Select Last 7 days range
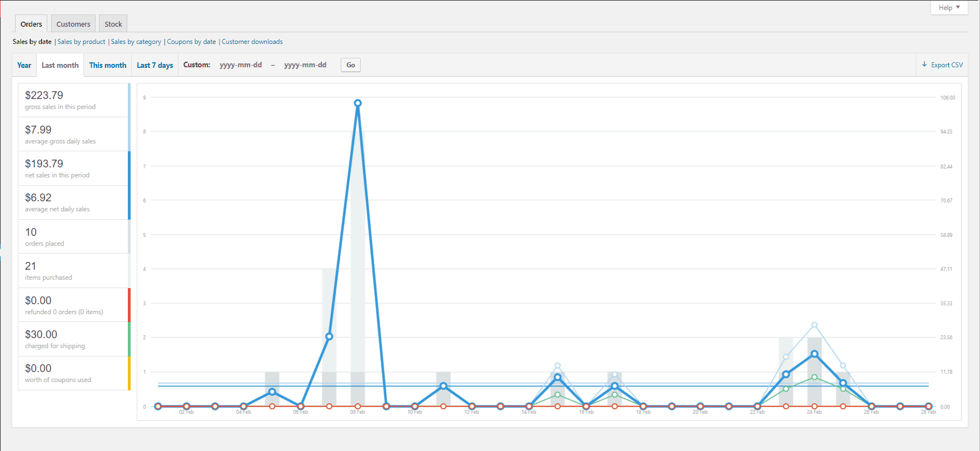Viewport: 980px width, 451px height. tap(155, 65)
